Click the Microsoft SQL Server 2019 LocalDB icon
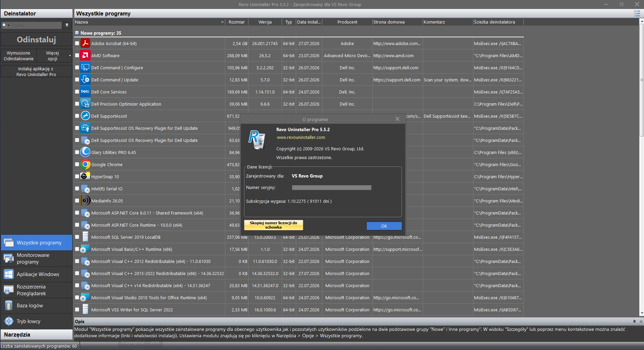Viewport: 644px width, 350px height. [85, 237]
